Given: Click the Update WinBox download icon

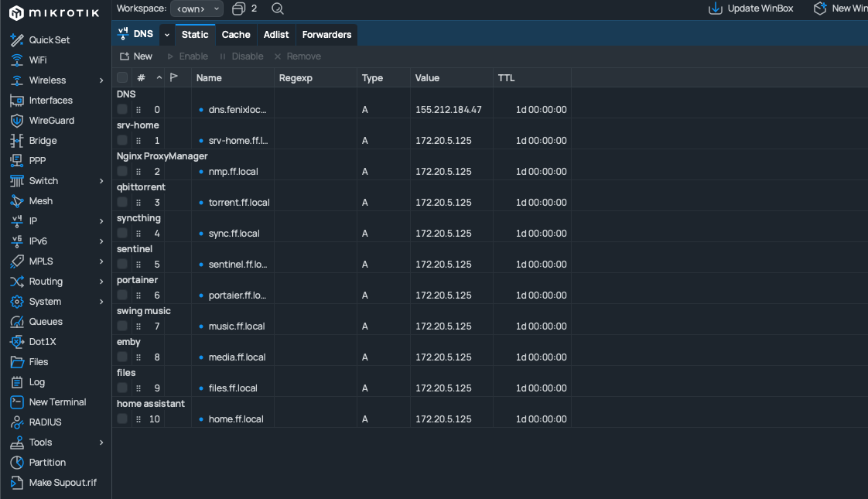Looking at the screenshot, I should [x=716, y=9].
